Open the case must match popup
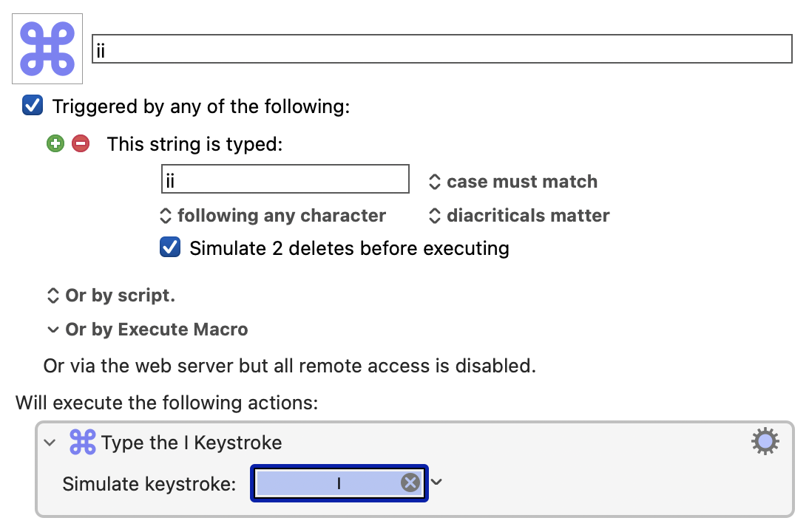Image resolution: width=809 pixels, height=532 pixels. tap(513, 182)
